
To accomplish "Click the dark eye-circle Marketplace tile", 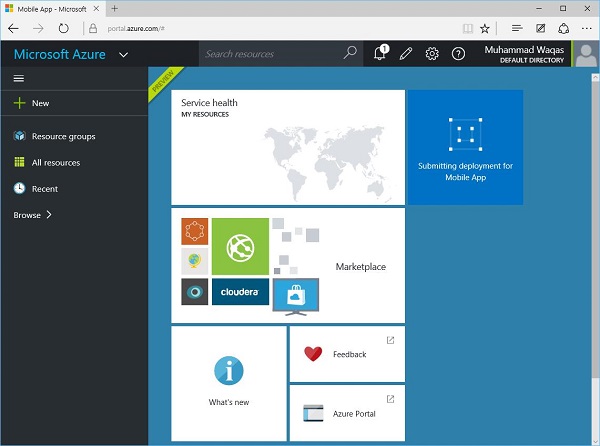I will point(195,292).
